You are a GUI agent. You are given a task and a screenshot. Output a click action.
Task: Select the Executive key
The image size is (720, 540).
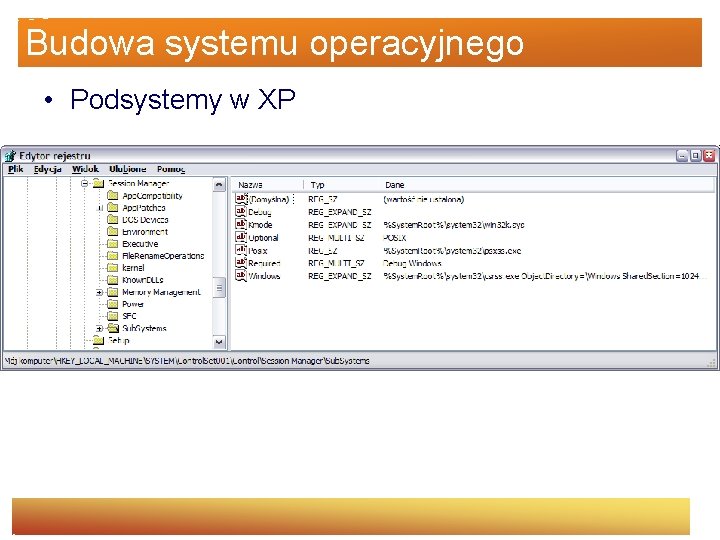click(140, 244)
